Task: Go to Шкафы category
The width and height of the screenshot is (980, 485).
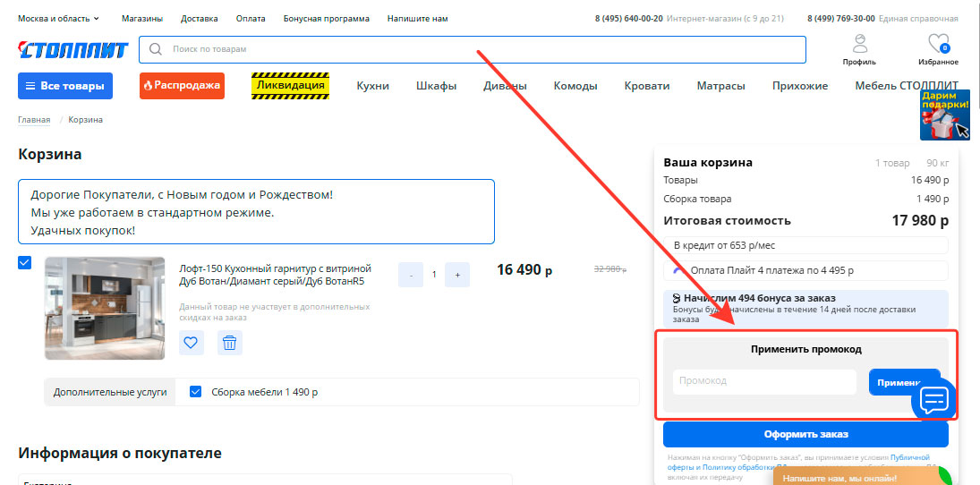Action: pos(436,86)
